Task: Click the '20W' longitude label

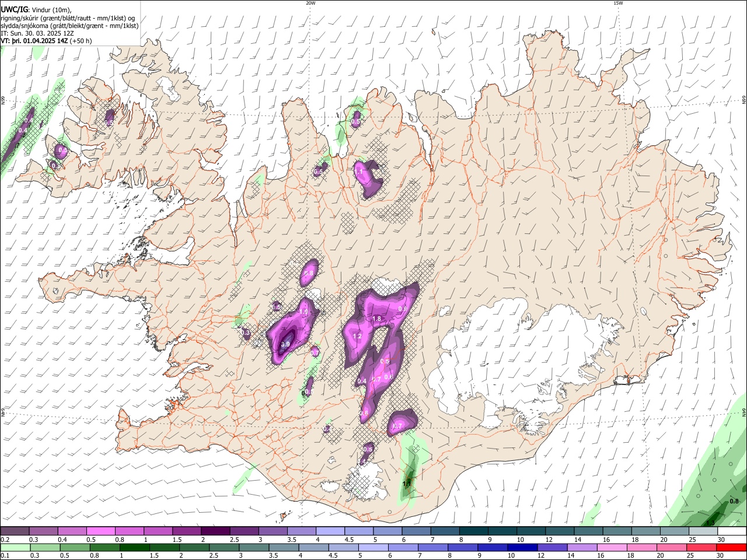Action: [x=310, y=3]
